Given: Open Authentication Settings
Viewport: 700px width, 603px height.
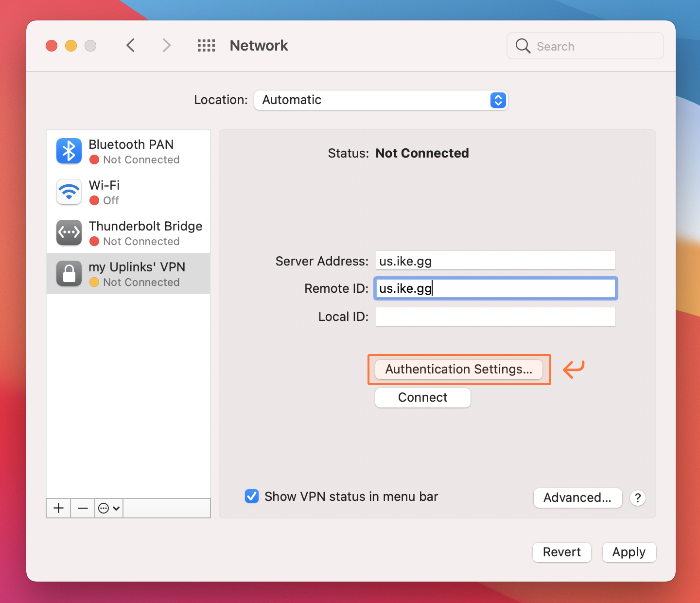Looking at the screenshot, I should coord(458,369).
